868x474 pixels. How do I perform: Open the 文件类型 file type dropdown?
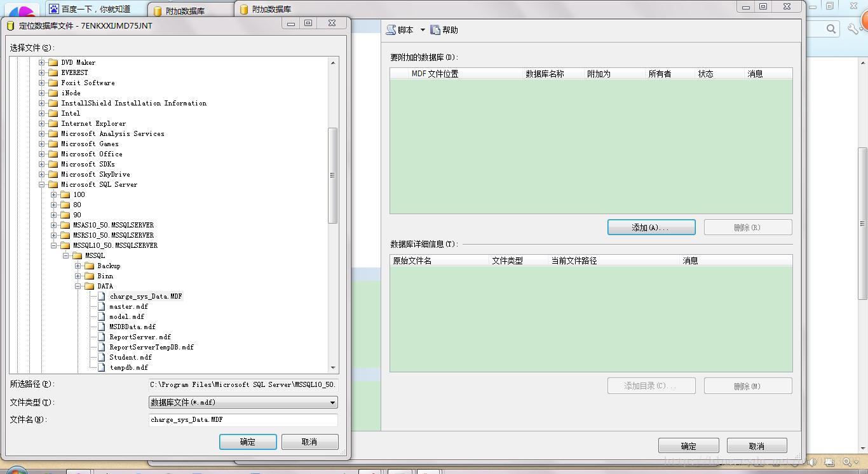243,402
